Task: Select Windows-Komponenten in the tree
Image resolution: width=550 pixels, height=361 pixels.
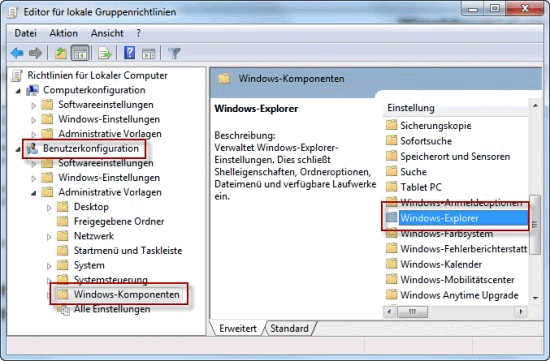Action: (x=127, y=294)
